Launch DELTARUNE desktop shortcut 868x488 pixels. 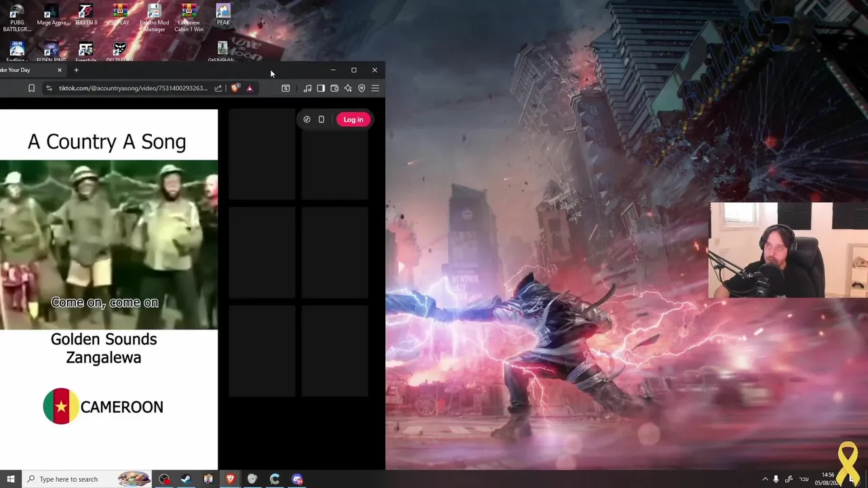point(120,52)
